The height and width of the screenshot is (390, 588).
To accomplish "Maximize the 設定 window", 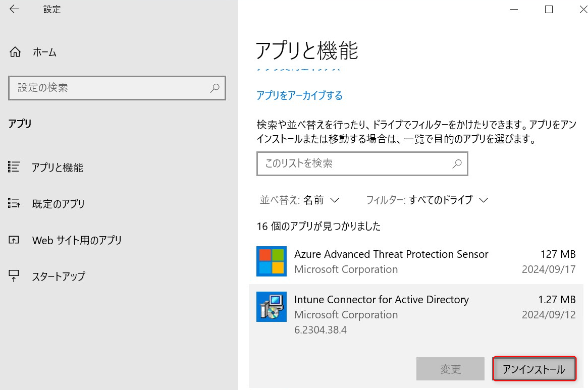I will point(549,10).
